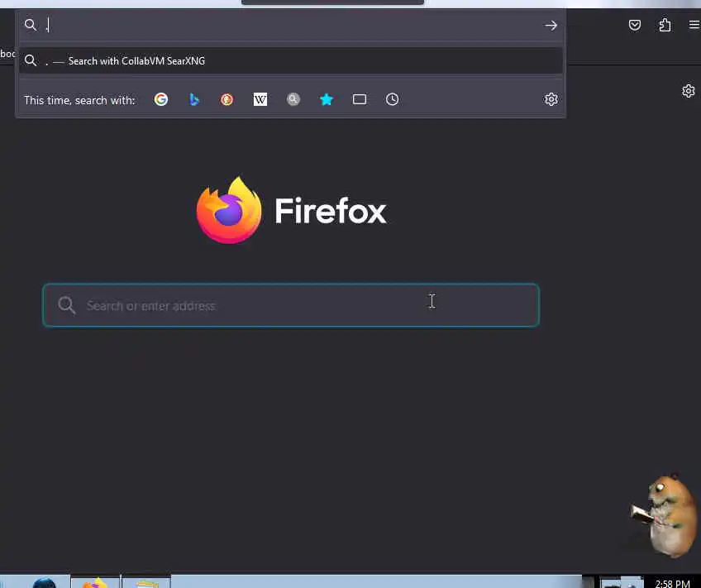Click the Firefox logo on the page
Viewport: 701px width, 588px height.
229,210
